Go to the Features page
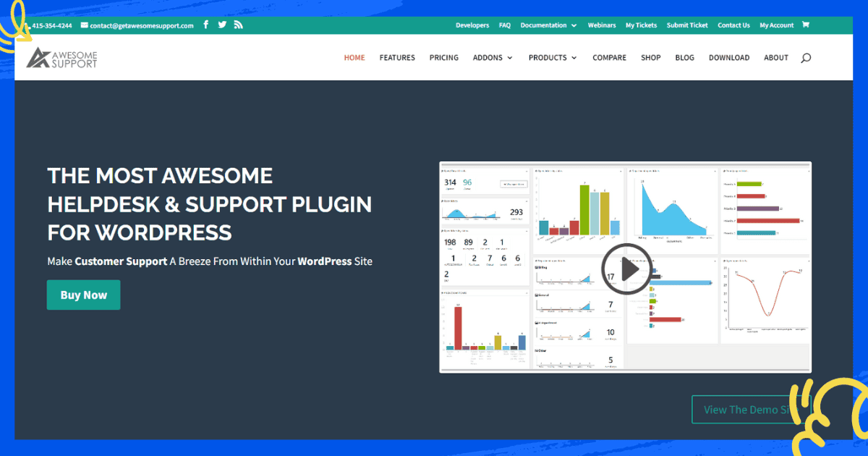This screenshot has height=456, width=868. pyautogui.click(x=397, y=58)
